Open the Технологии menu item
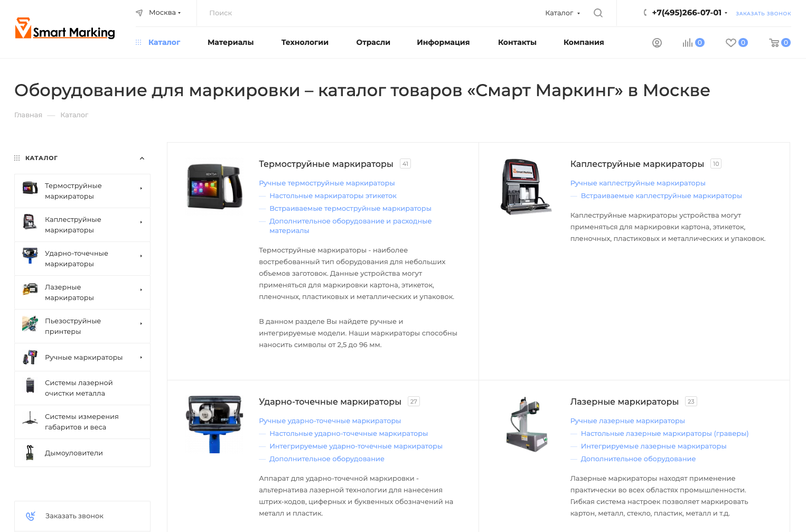Screen dimensions: 806x532 305,42
